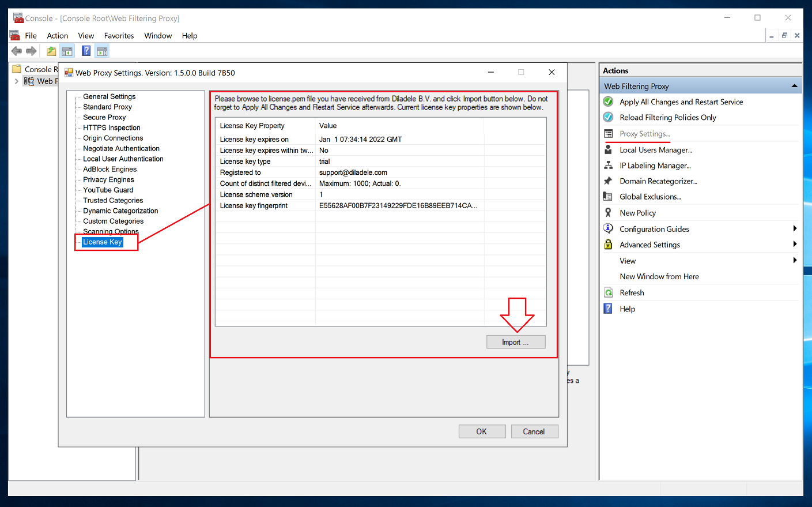
Task: Select Negotiate Authentication settings item
Action: point(121,148)
